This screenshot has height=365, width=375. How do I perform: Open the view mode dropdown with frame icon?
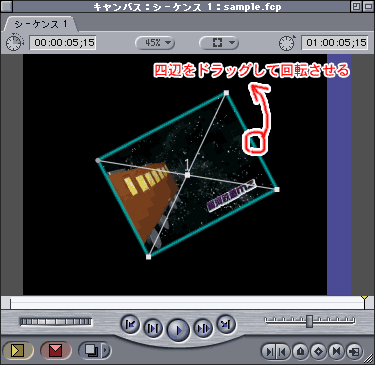tap(219, 43)
